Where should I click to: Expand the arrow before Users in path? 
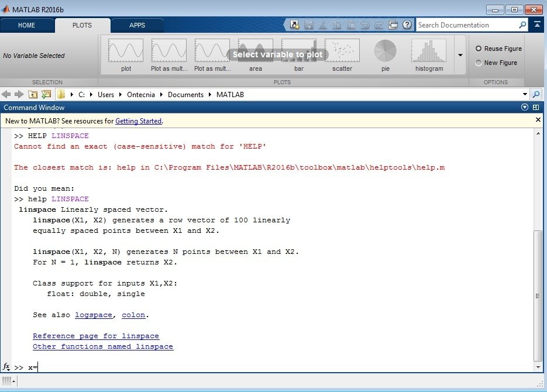pyautogui.click(x=91, y=95)
